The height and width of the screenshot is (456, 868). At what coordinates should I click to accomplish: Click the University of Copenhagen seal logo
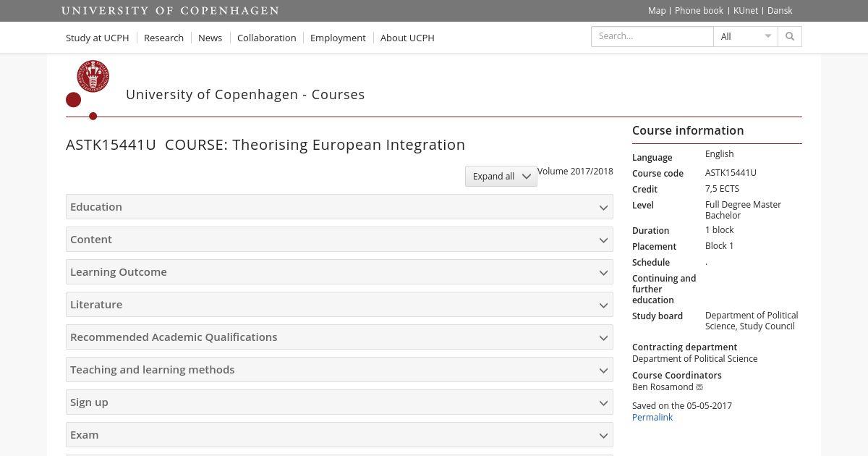(x=93, y=77)
